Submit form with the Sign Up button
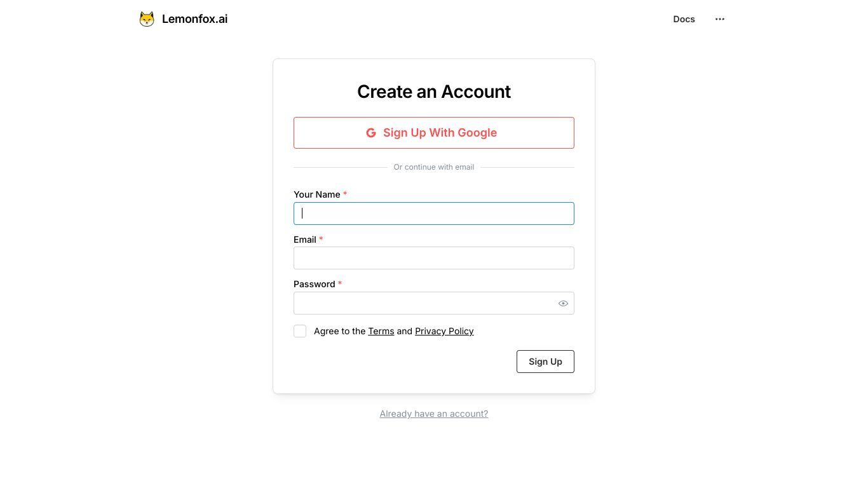Screen dimensions: 868x488 coord(545,362)
